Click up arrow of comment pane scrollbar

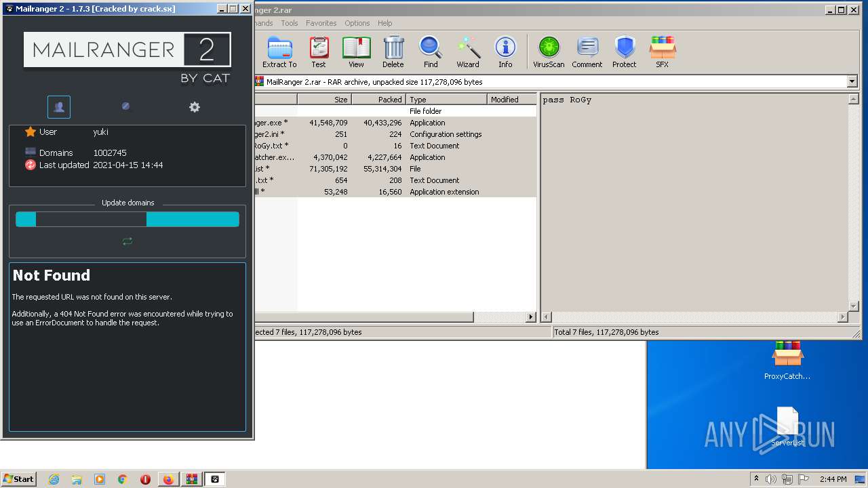tap(853, 100)
